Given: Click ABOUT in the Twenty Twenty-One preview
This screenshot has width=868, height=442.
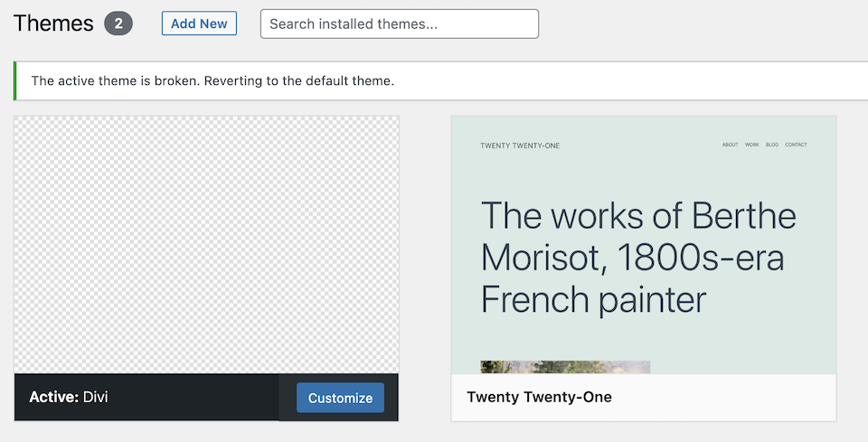Looking at the screenshot, I should click(x=730, y=145).
